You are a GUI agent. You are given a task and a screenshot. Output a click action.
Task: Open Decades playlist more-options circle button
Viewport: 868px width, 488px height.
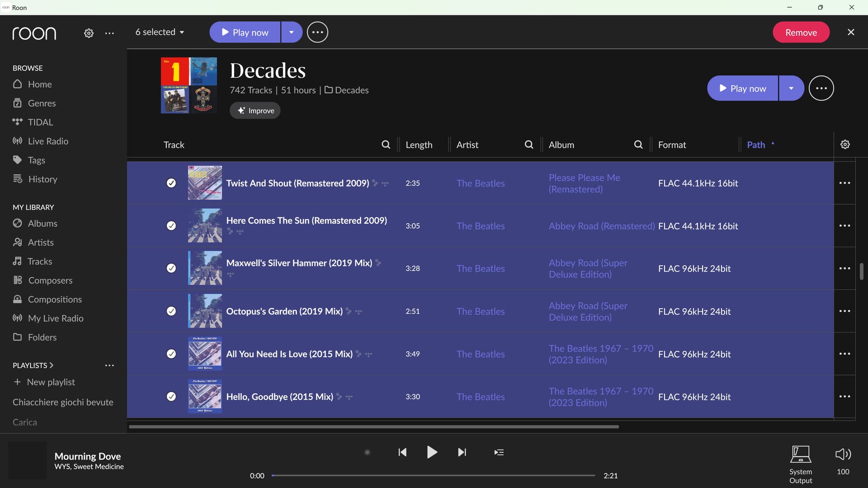pos(821,88)
